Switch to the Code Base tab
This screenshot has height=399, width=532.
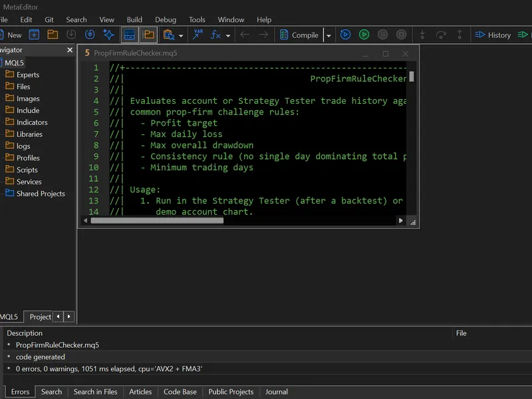180,392
